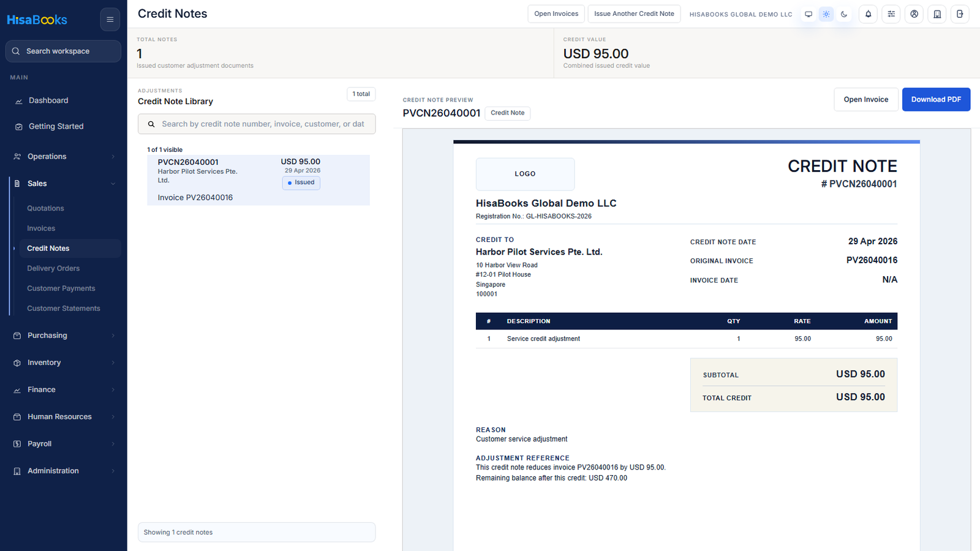This screenshot has height=551, width=980.
Task: Toggle the sidebar collapse hamburger button
Action: point(110,20)
